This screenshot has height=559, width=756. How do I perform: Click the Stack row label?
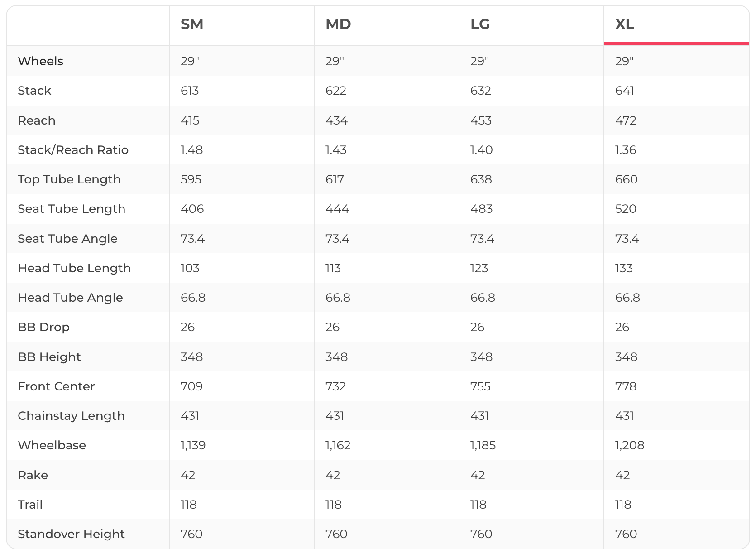pos(34,91)
